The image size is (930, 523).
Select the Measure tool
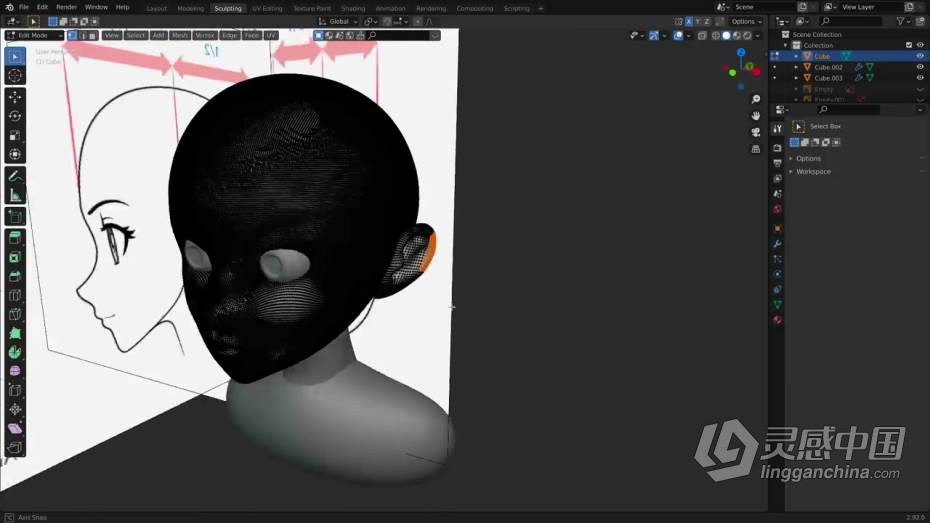pos(15,195)
